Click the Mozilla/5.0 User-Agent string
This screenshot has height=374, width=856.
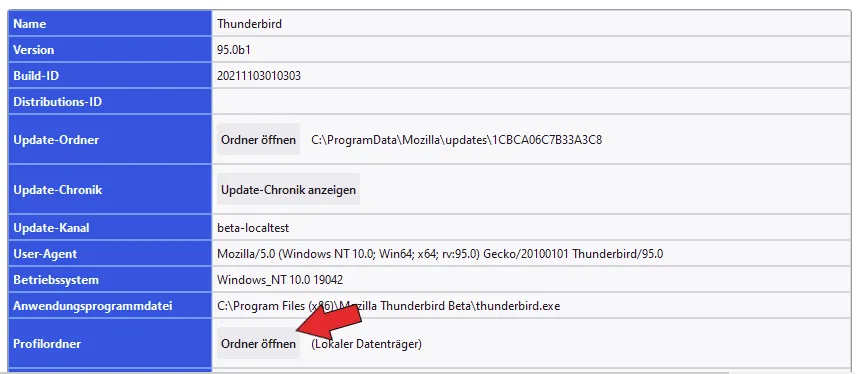440,254
